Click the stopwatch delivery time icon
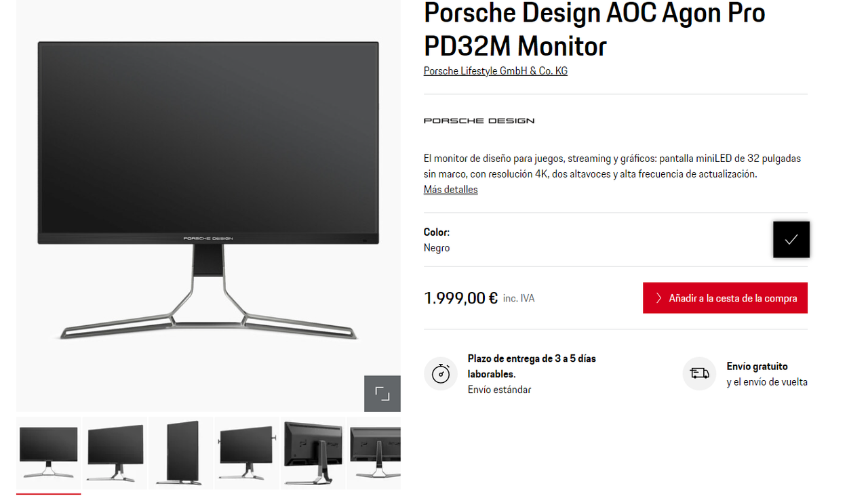 click(441, 373)
